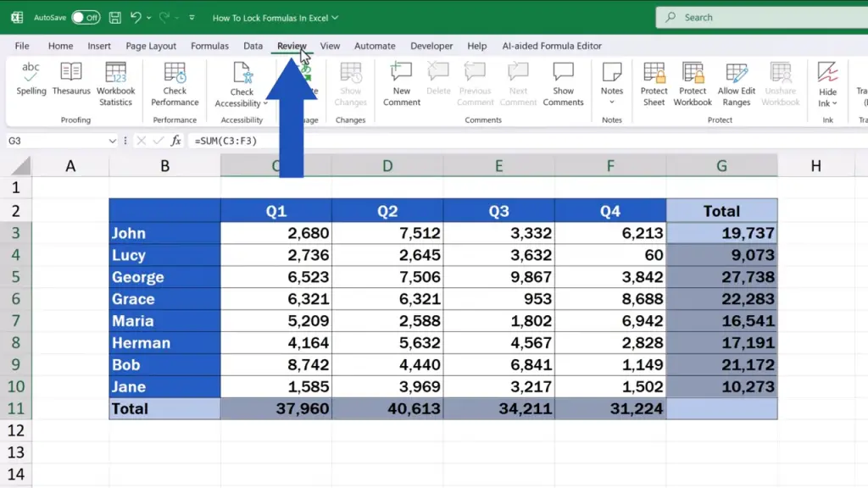Expand the Notes dropdown
868x488 pixels.
612,103
